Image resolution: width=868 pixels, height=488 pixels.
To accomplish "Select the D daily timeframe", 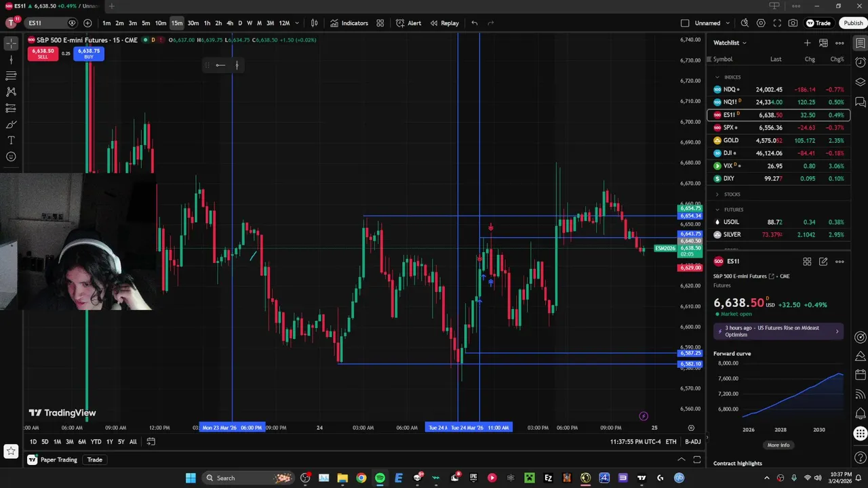I will click(x=239, y=23).
